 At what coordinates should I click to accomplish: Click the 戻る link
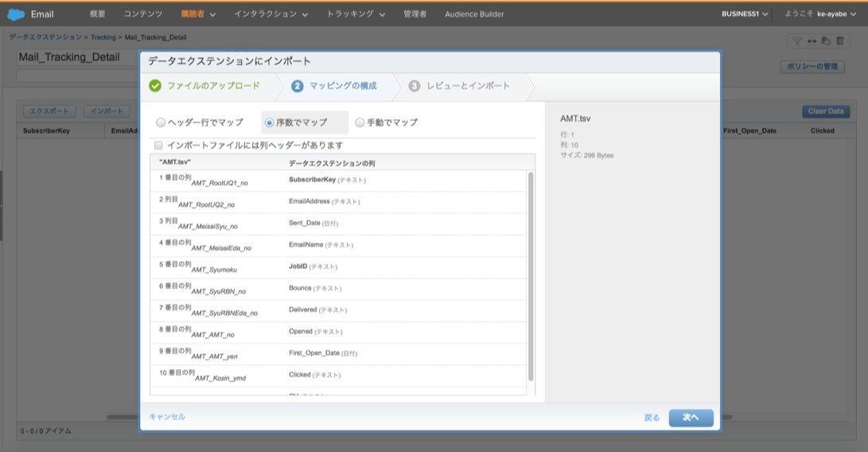click(652, 418)
